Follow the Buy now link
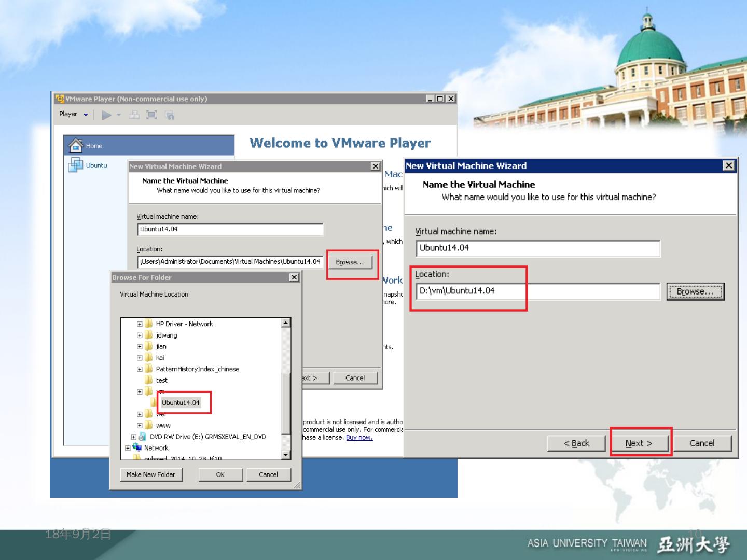This screenshot has width=747, height=560. click(359, 437)
